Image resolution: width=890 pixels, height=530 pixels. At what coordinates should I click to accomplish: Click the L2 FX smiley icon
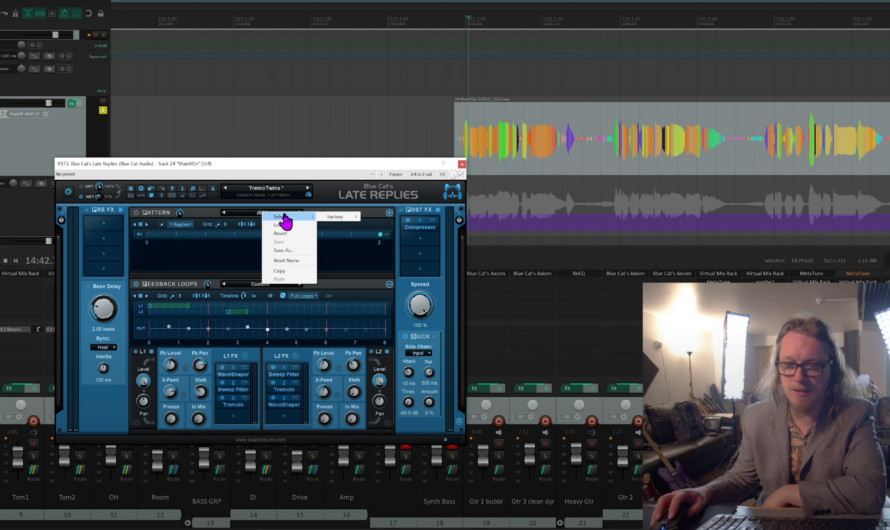click(295, 356)
